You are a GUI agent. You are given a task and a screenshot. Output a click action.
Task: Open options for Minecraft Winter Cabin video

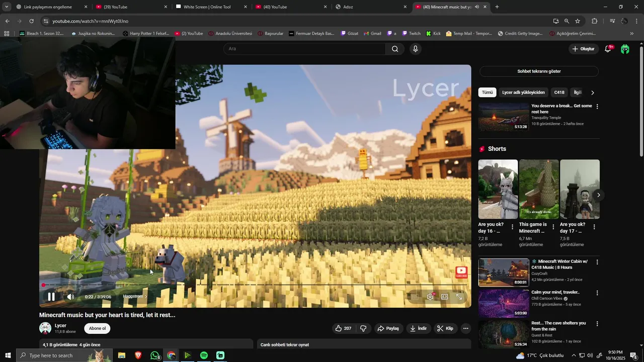coord(597,262)
